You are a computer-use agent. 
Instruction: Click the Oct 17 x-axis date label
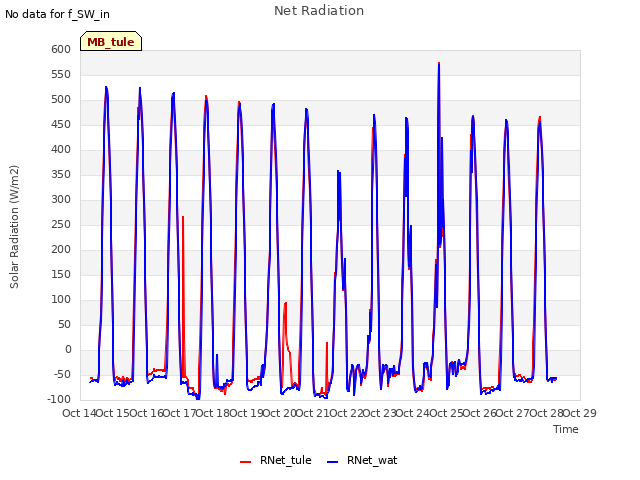(180, 413)
